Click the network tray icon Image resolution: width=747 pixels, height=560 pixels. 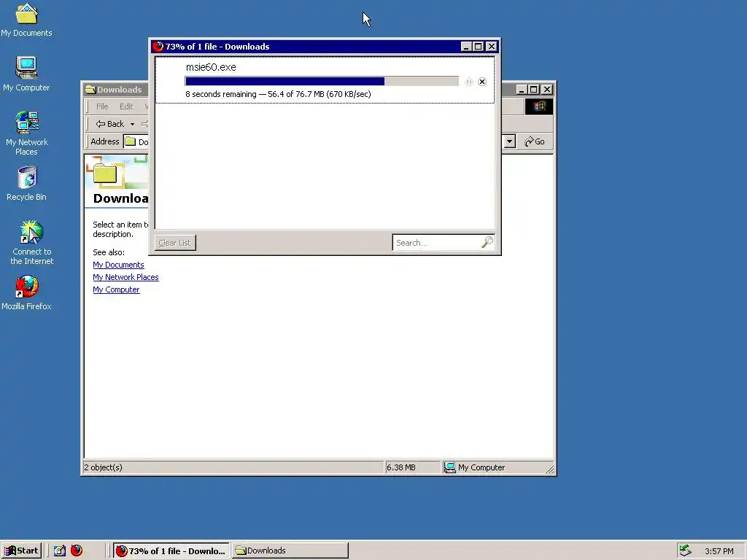coord(685,551)
